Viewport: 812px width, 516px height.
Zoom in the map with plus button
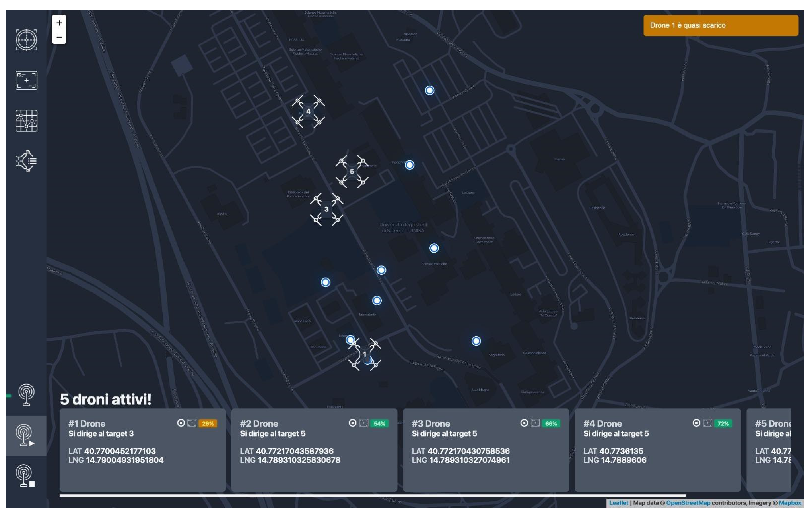click(x=59, y=23)
